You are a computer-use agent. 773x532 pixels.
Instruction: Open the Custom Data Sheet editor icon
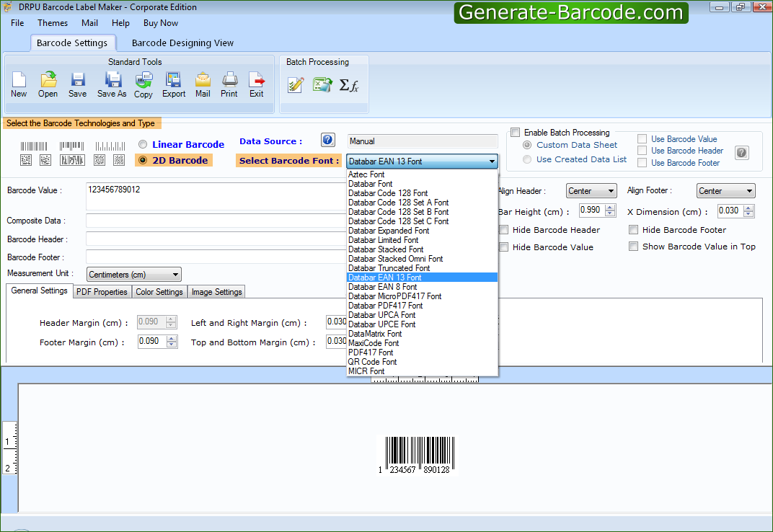click(x=294, y=84)
